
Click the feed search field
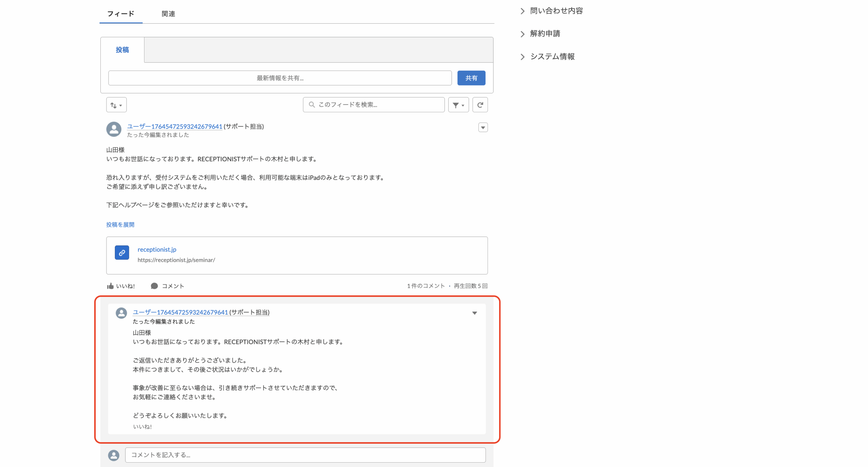[374, 104]
